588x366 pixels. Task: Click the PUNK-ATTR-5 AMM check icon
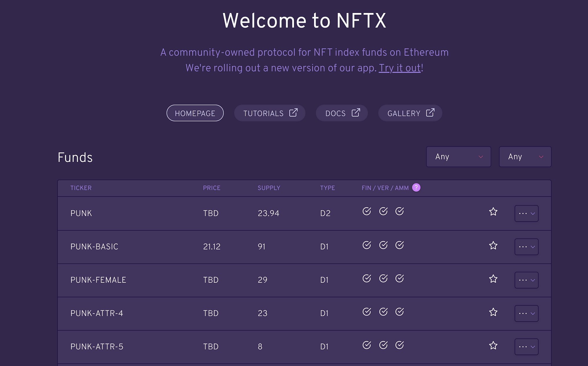(x=400, y=345)
